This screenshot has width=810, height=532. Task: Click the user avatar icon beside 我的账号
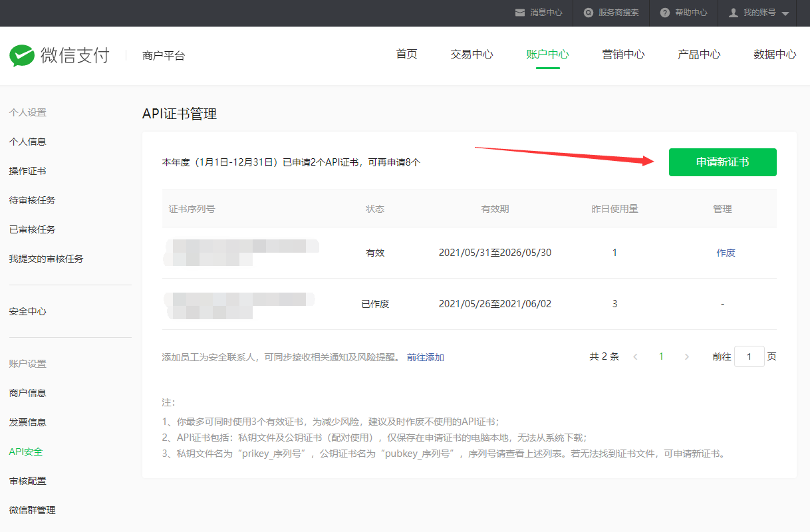coord(734,13)
